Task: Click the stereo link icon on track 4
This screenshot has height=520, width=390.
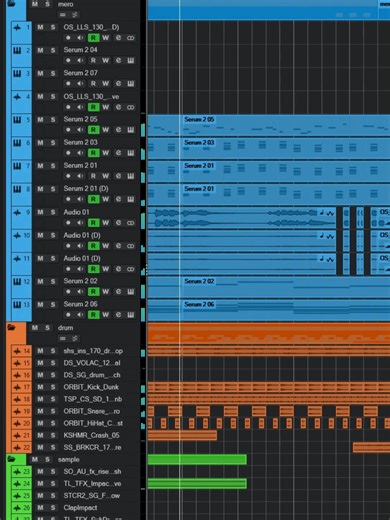Action: 131,107
